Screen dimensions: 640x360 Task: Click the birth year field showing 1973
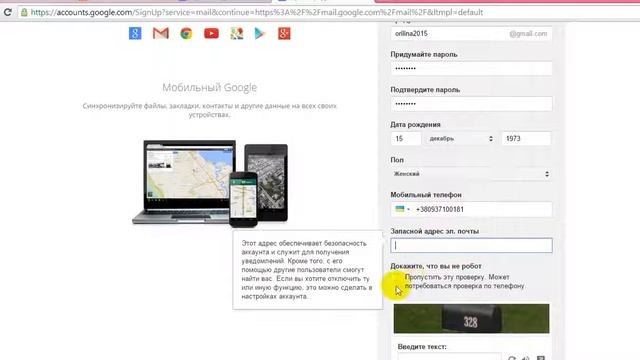click(x=526, y=139)
